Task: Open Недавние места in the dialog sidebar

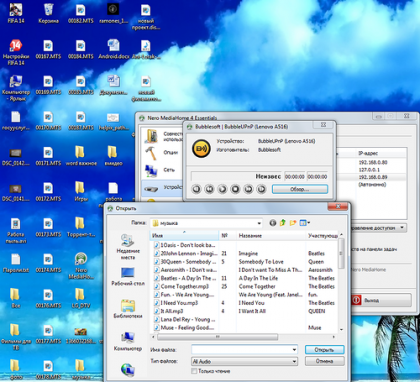Action: click(128, 247)
